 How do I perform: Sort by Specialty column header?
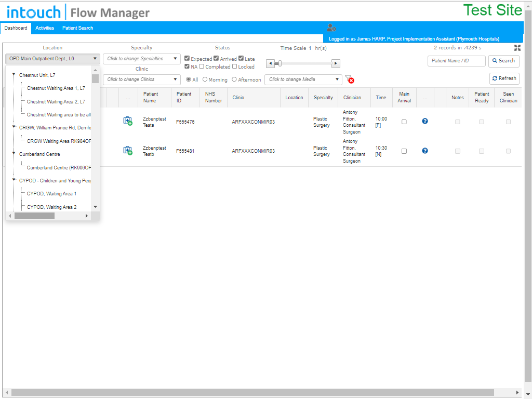[x=323, y=97]
